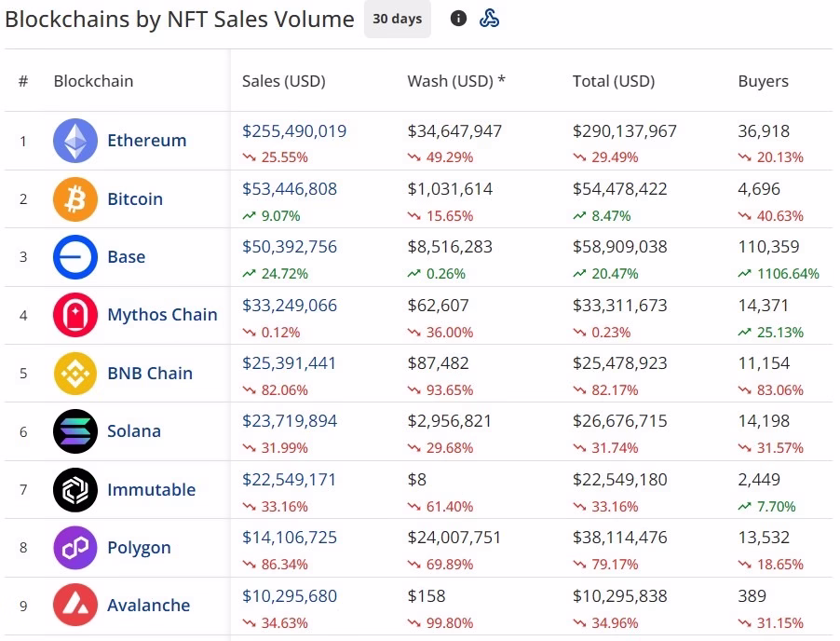Click the Bitcoin logo icon
The height and width of the screenshot is (641, 840).
(75, 198)
